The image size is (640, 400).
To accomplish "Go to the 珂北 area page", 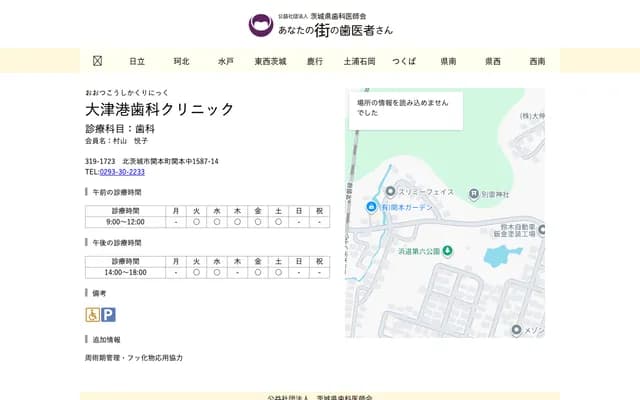I will 181,61.
